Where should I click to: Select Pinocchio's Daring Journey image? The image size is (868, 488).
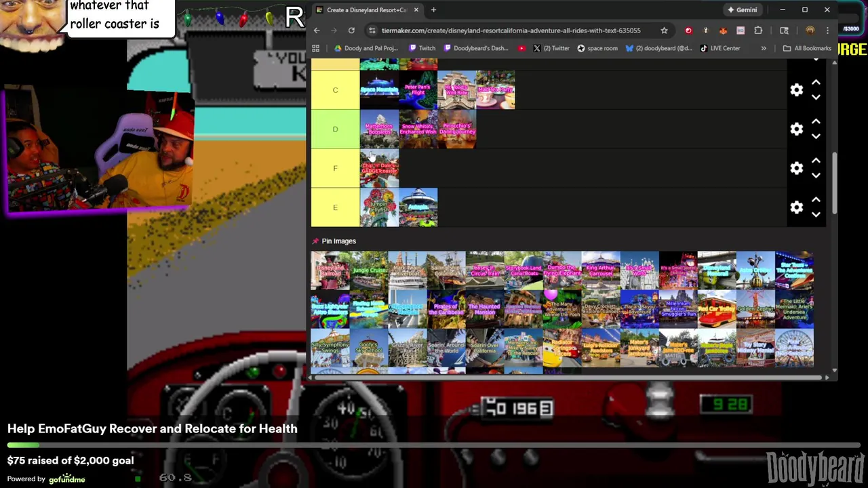[456, 129]
